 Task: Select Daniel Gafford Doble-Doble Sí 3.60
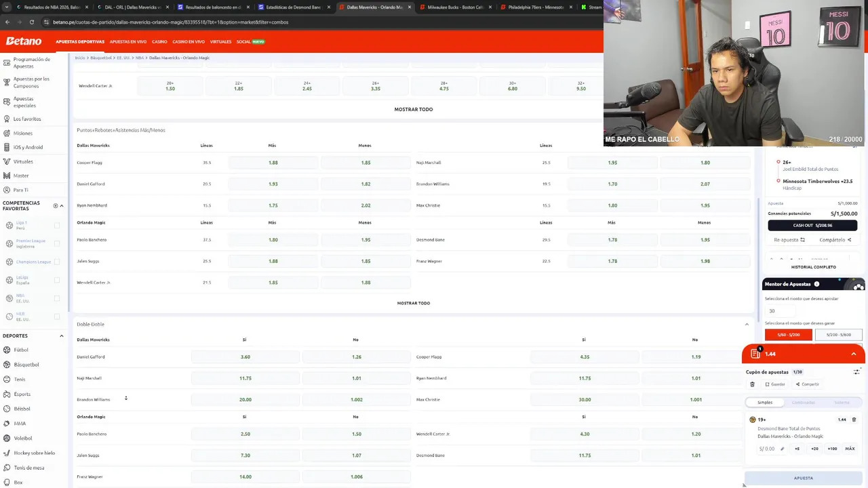(x=245, y=357)
